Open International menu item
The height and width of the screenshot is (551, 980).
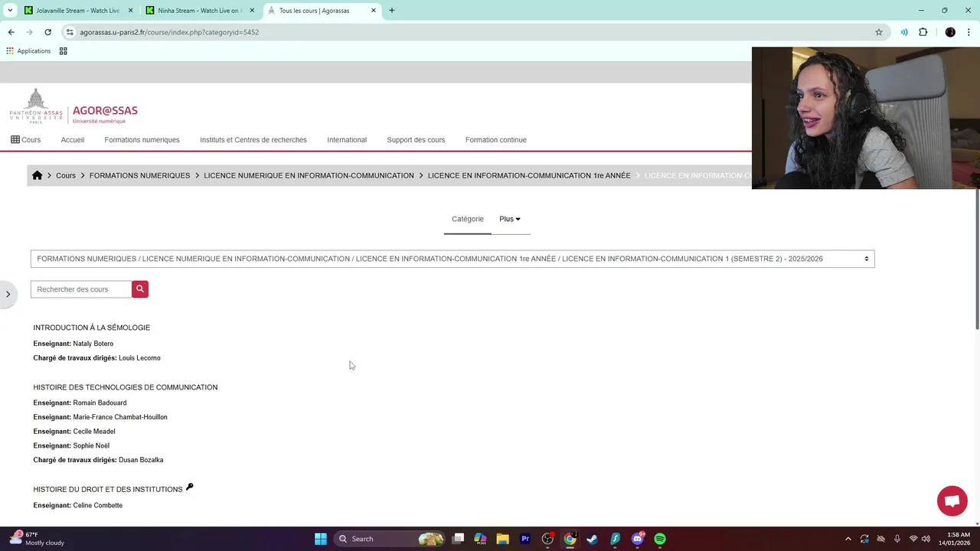[347, 140]
